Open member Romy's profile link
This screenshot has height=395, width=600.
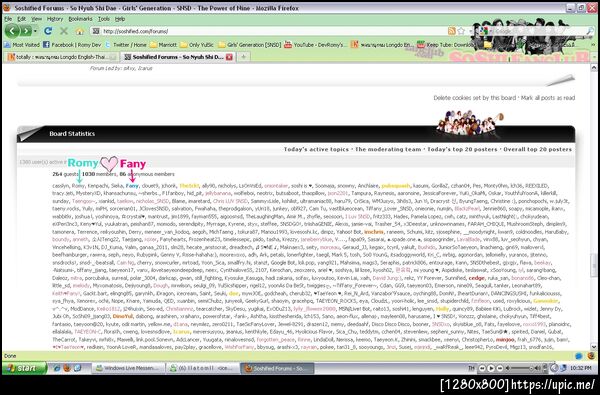coord(78,186)
